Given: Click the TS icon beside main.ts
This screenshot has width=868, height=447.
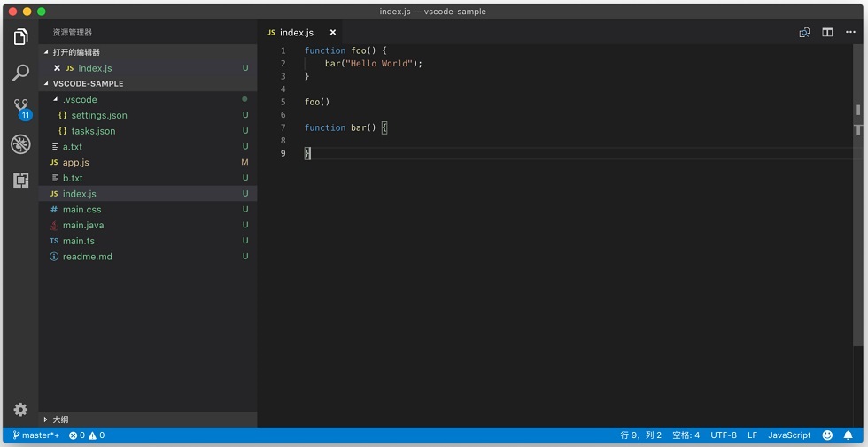Looking at the screenshot, I should click(x=54, y=241).
